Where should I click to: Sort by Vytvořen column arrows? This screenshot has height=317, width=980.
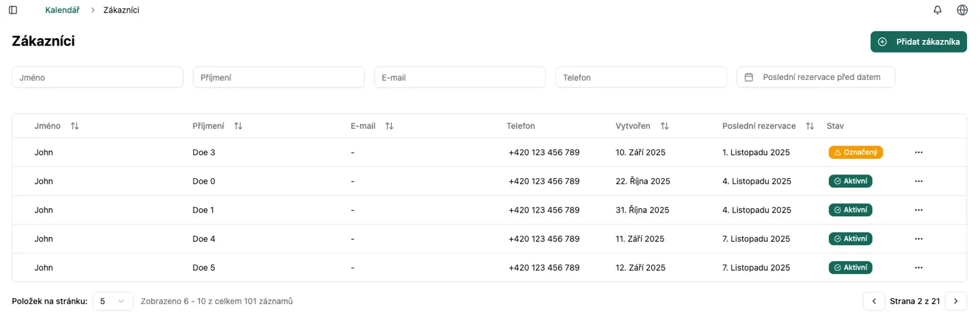[x=664, y=126]
